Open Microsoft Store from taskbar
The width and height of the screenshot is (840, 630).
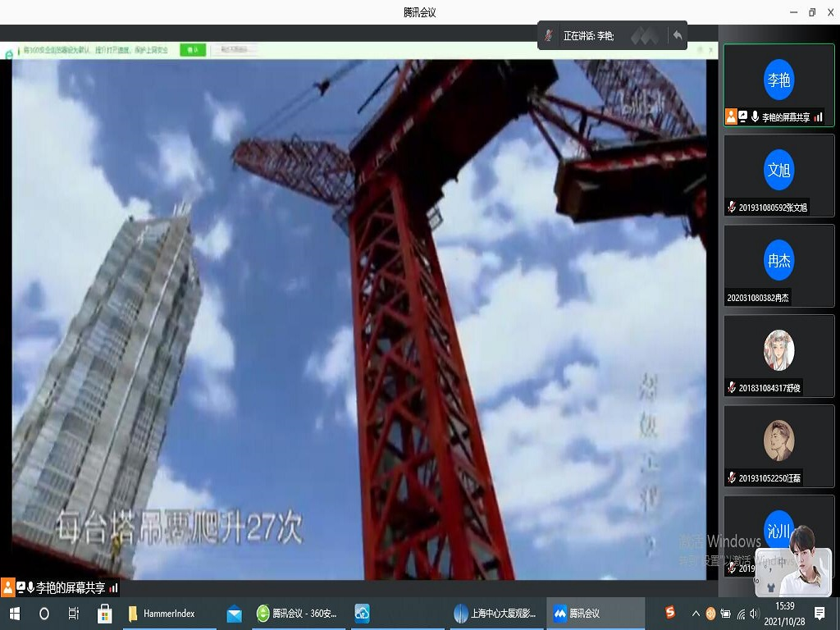pos(104,614)
